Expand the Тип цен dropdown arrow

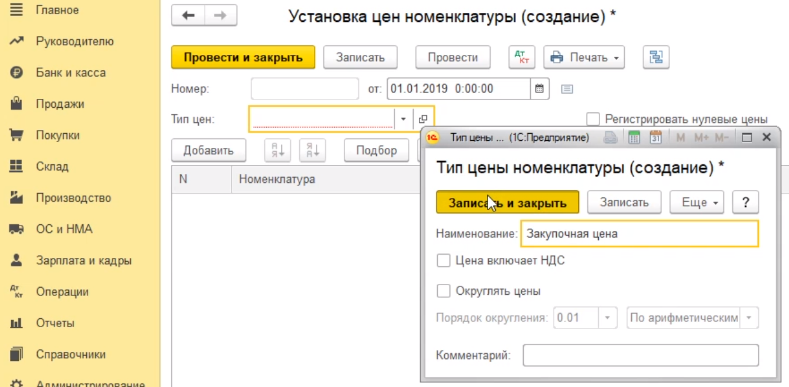[403, 119]
